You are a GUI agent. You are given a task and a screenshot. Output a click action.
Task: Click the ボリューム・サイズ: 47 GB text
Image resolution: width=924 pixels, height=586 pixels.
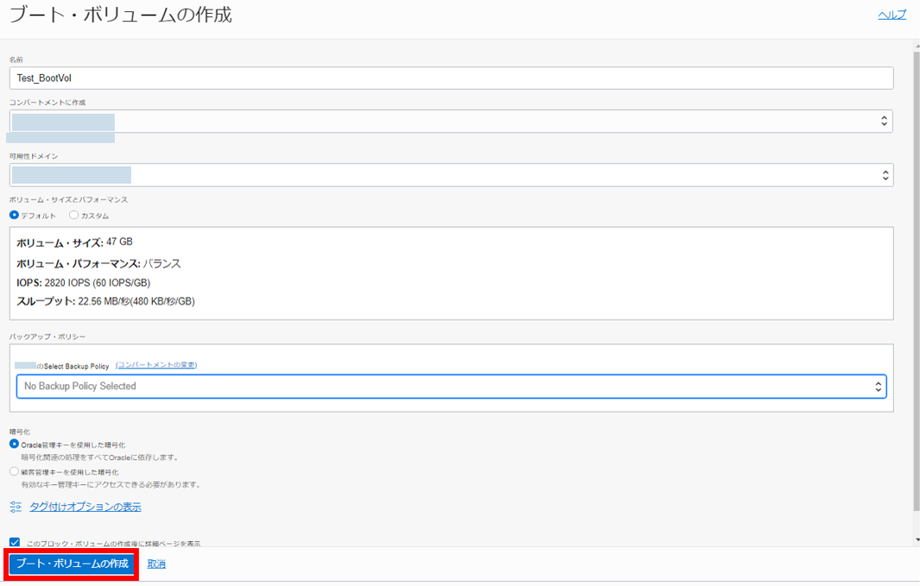75,242
